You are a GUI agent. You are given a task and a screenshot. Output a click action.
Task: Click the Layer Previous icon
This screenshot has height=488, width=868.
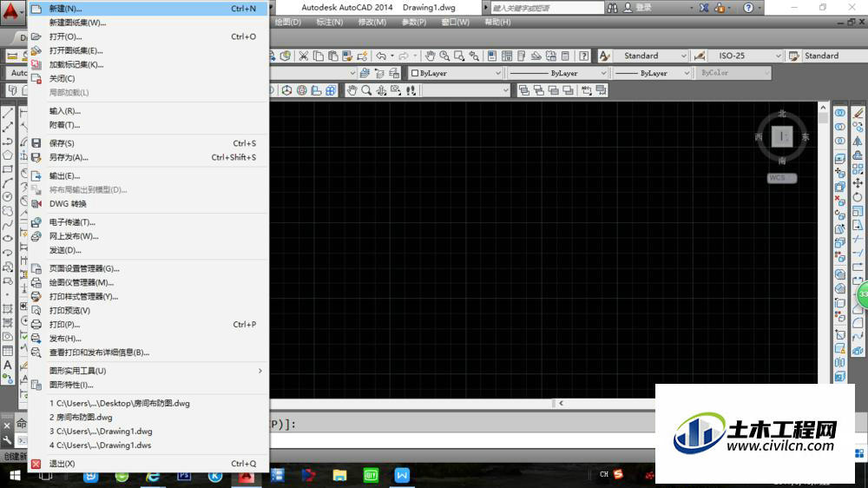coord(379,73)
